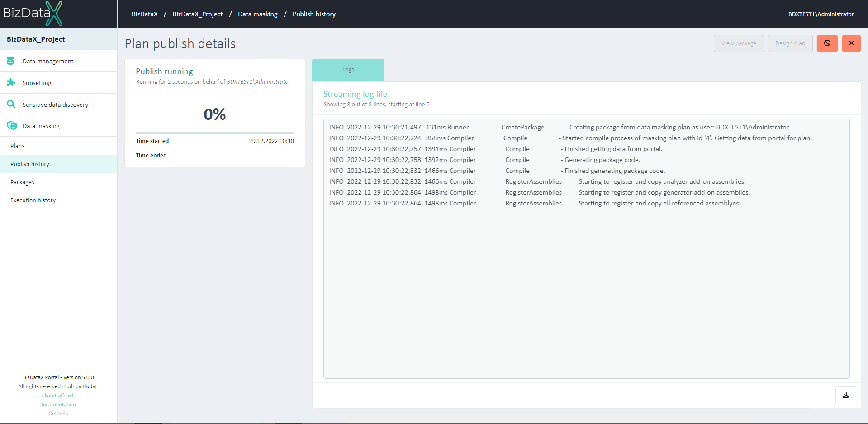Open BizDataX breadcrumb link
The width and height of the screenshot is (868, 424).
pyautogui.click(x=145, y=14)
